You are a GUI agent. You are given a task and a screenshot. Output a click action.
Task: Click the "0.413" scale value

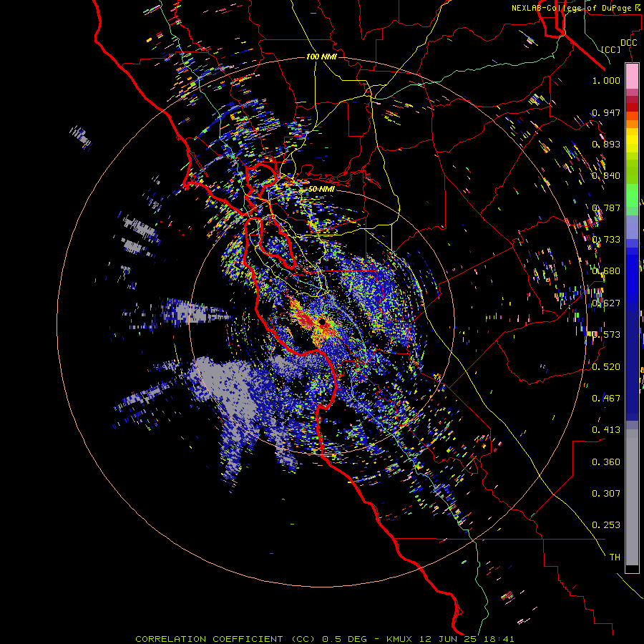606,430
